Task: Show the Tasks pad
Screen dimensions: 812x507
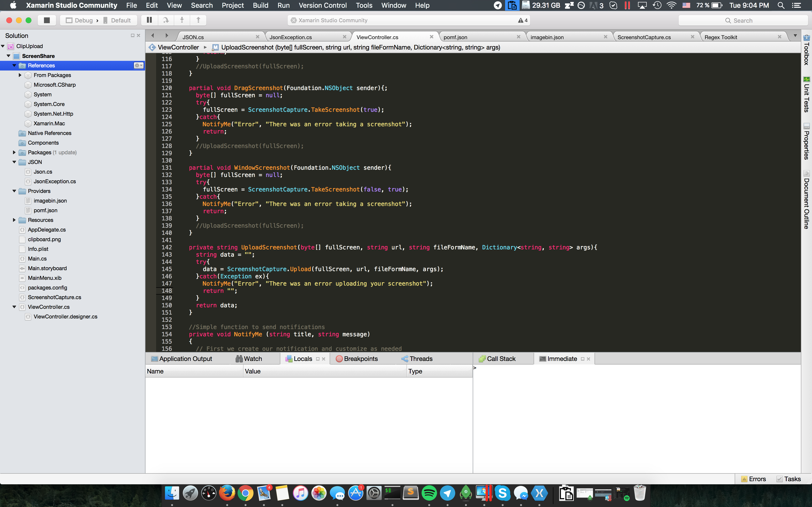Action: [x=789, y=479]
